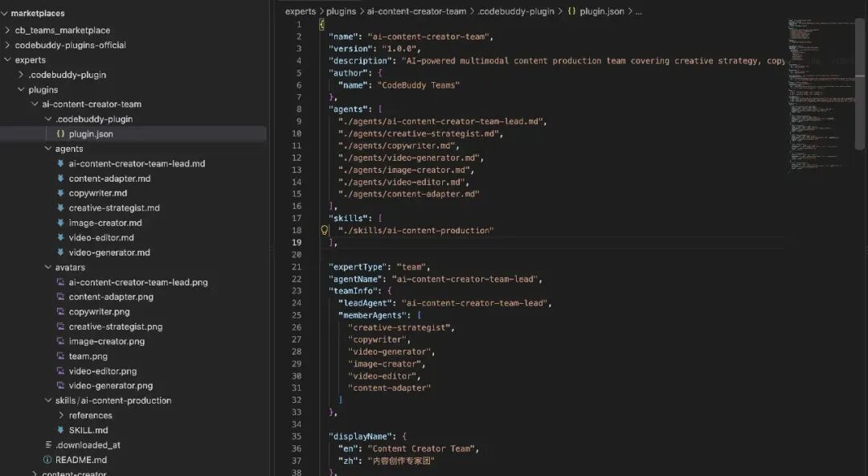
Task: Click the braces icon in breadcrumb before plugin.json
Action: pyautogui.click(x=572, y=11)
